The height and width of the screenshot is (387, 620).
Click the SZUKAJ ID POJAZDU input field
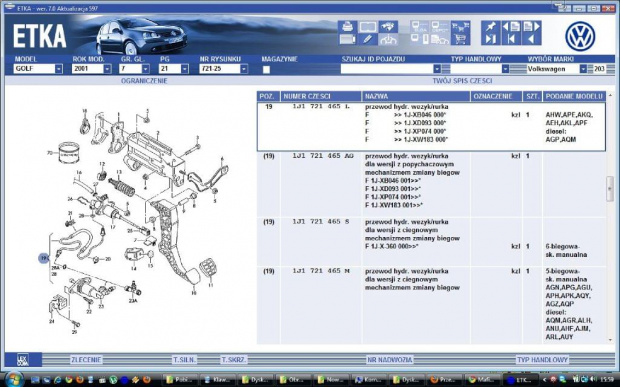click(x=387, y=69)
